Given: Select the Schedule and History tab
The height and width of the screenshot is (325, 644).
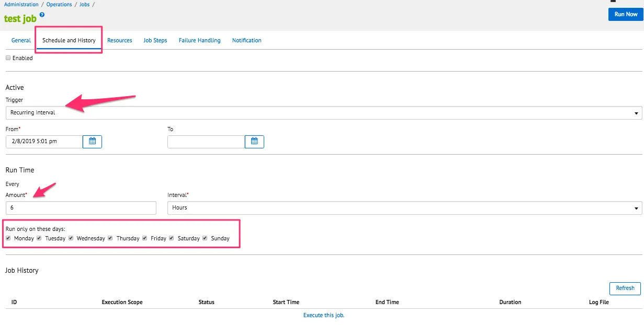Looking at the screenshot, I should [69, 40].
